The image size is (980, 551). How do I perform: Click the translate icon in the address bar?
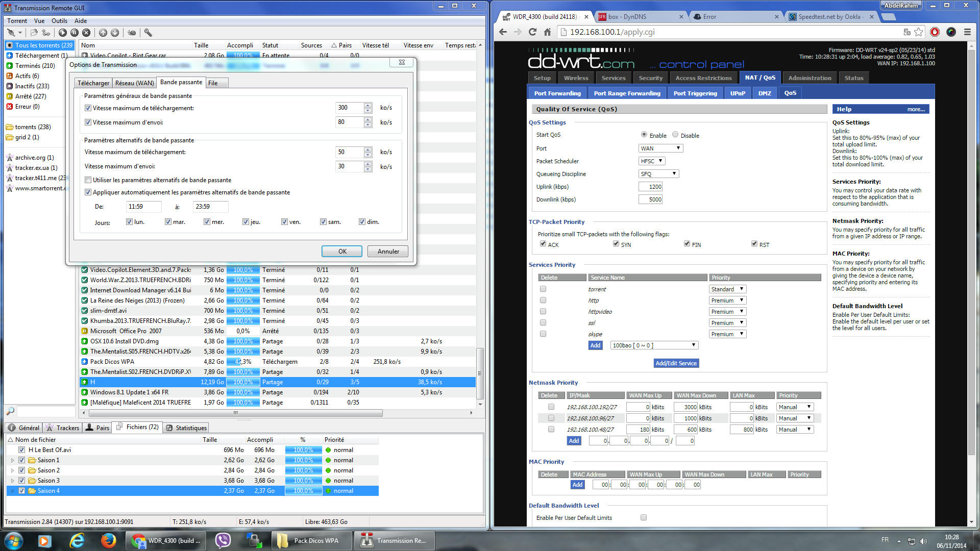(x=907, y=32)
